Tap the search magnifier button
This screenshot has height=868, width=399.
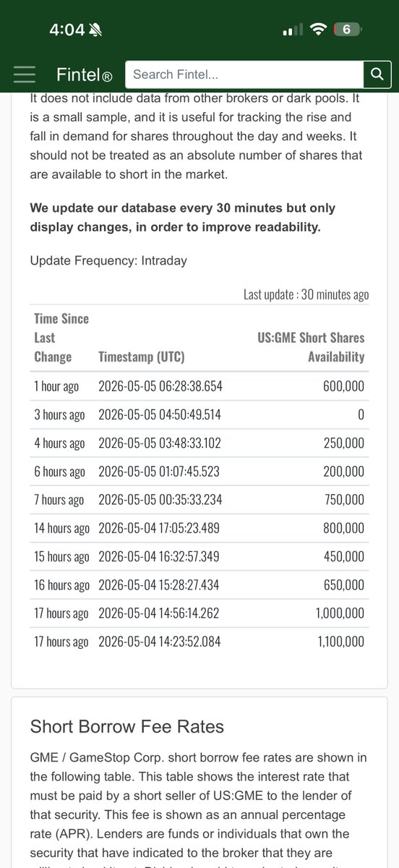(x=377, y=75)
